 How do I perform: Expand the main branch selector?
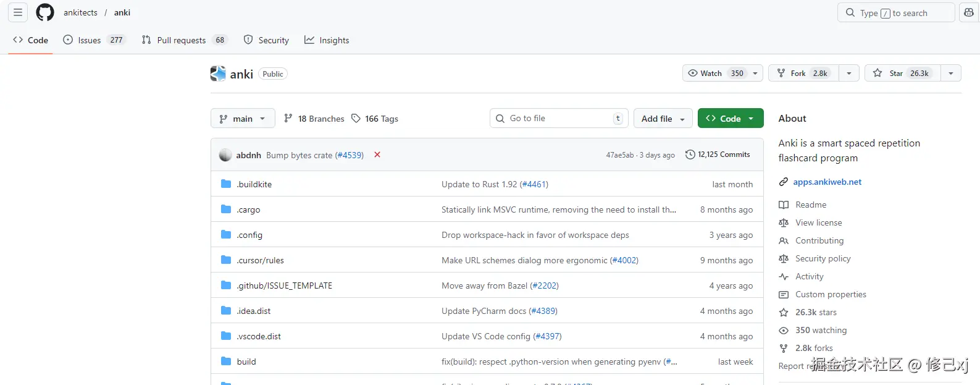pos(243,119)
